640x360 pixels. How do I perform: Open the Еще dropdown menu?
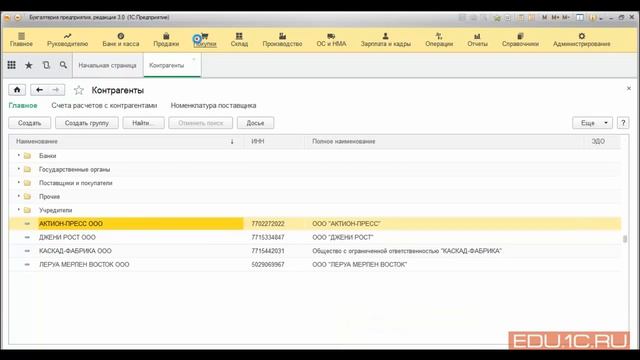[x=592, y=123]
